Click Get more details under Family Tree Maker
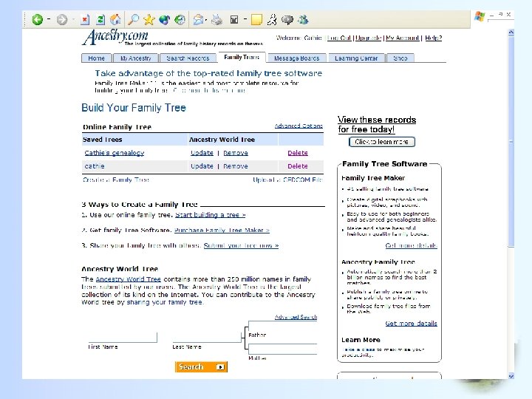The height and width of the screenshot is (399, 532). (x=412, y=245)
